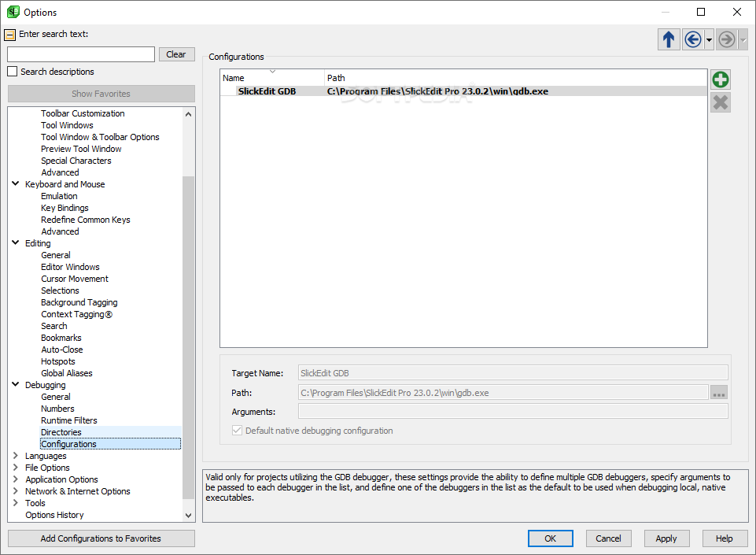Select Preview Tool Window item
This screenshot has width=756, height=555.
[x=81, y=149]
